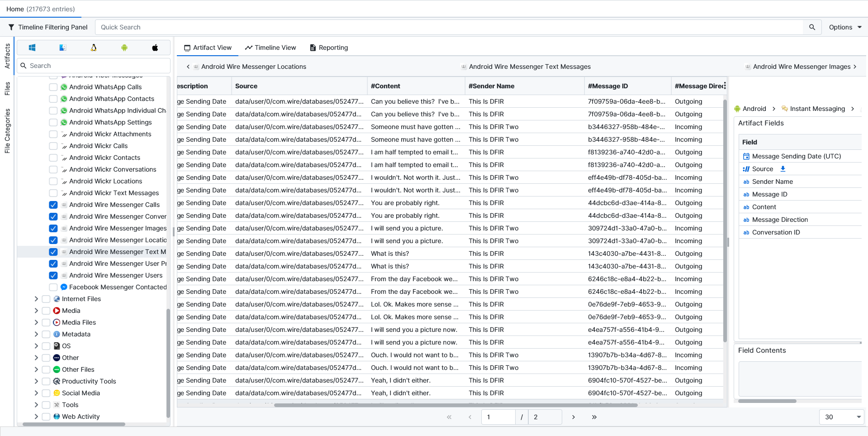Click the Timeline Filtering Panel funnel icon
The width and height of the screenshot is (868, 436).
pyautogui.click(x=11, y=27)
